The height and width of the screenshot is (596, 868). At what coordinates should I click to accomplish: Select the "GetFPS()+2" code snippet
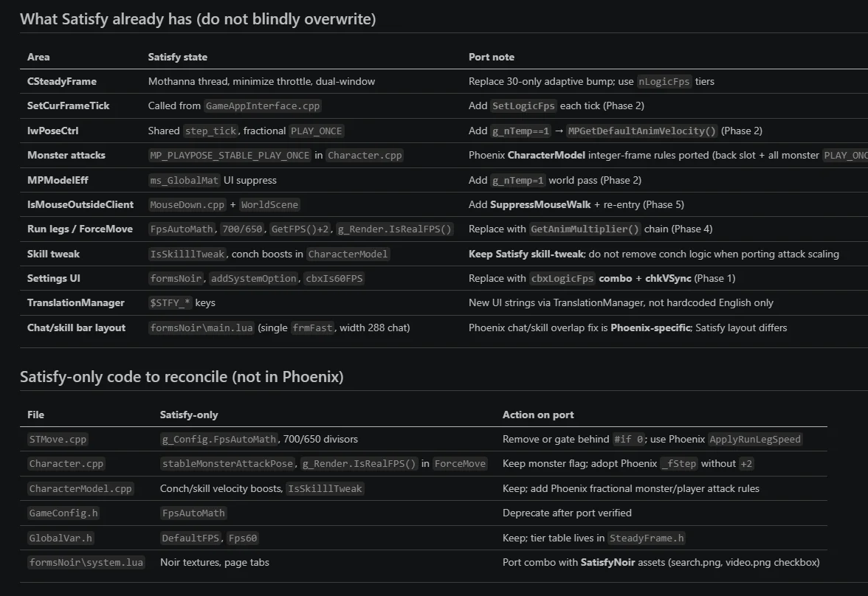(x=300, y=229)
